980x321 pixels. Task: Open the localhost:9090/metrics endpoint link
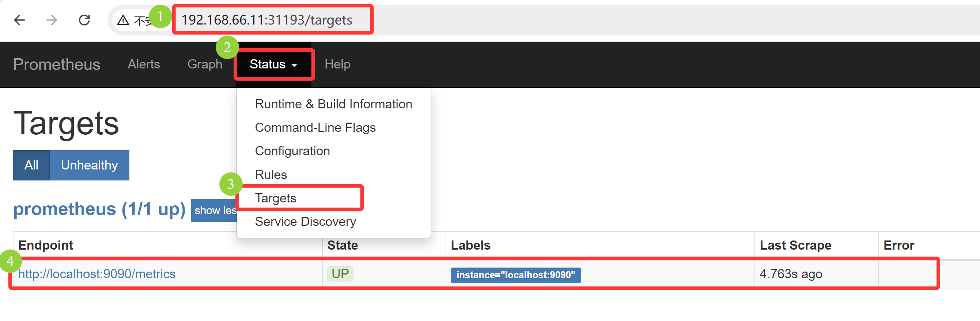coord(97,274)
